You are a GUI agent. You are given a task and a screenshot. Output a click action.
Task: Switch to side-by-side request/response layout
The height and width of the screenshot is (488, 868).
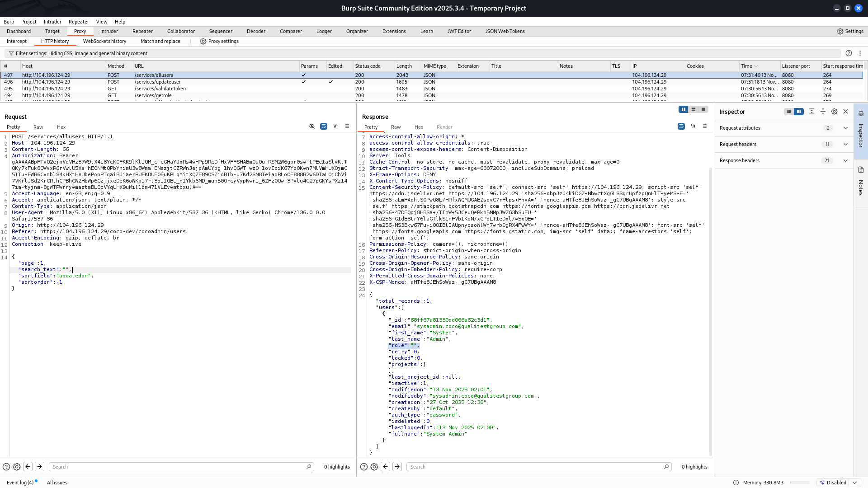[684, 109]
